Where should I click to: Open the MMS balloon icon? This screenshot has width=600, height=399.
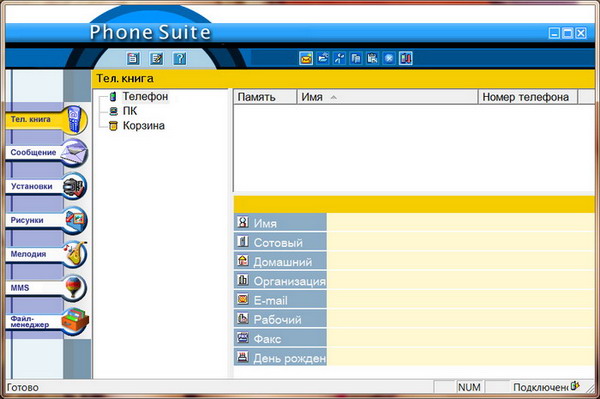pyautogui.click(x=75, y=287)
